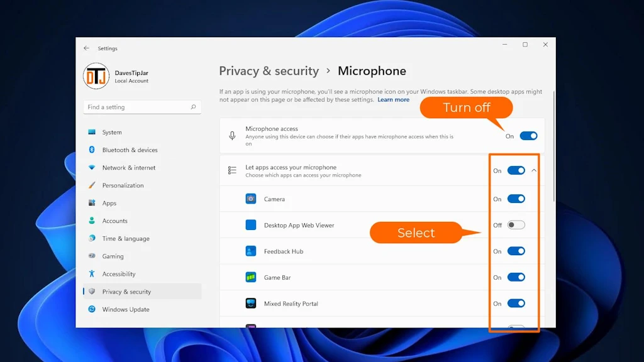The width and height of the screenshot is (644, 362).
Task: Select Personalization in sidebar
Action: (x=142, y=185)
